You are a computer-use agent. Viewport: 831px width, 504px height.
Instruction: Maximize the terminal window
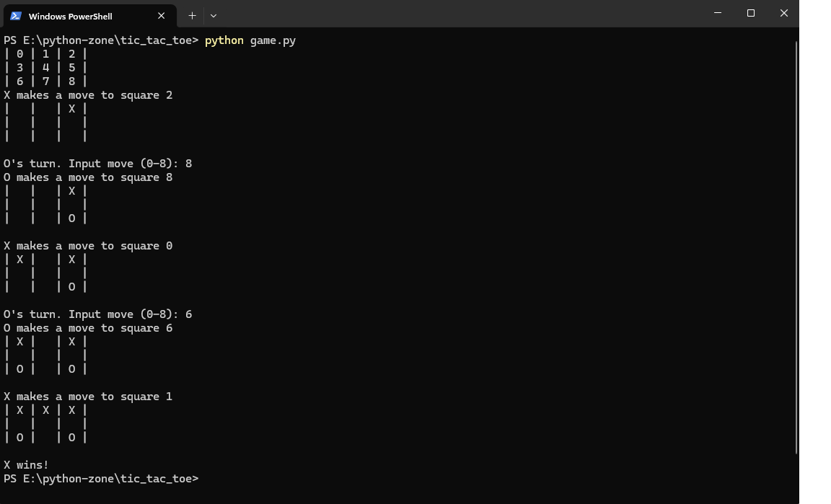[750, 13]
